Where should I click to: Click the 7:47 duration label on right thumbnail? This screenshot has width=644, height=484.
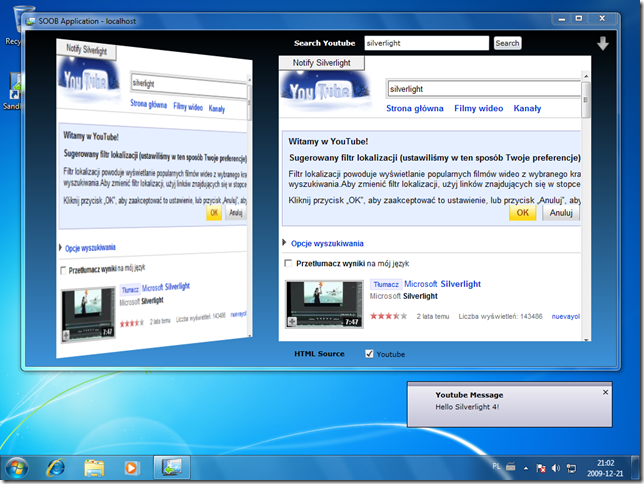click(352, 322)
